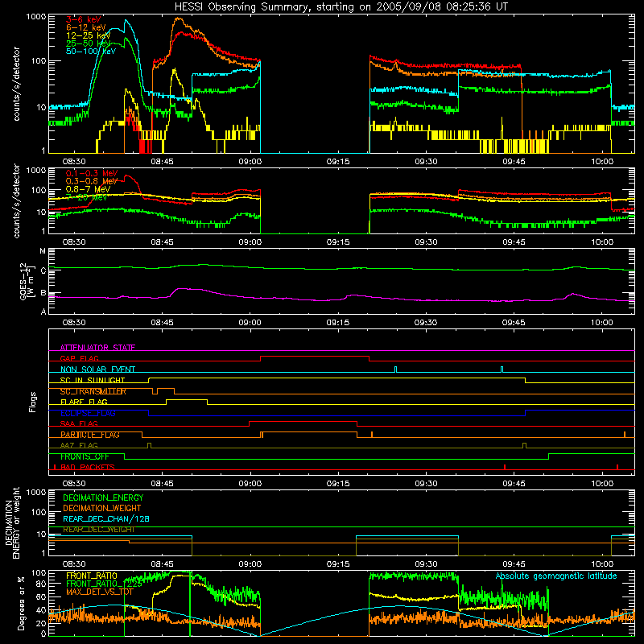This screenshot has height=644, width=644.
Task: Select the 'SAA_FLAG' flag label
Action: 79,423
